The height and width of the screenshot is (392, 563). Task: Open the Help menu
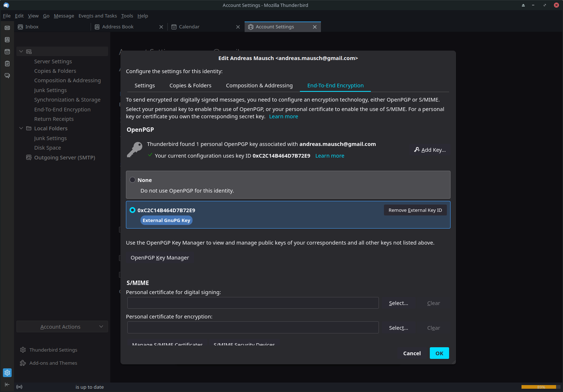pyautogui.click(x=143, y=16)
